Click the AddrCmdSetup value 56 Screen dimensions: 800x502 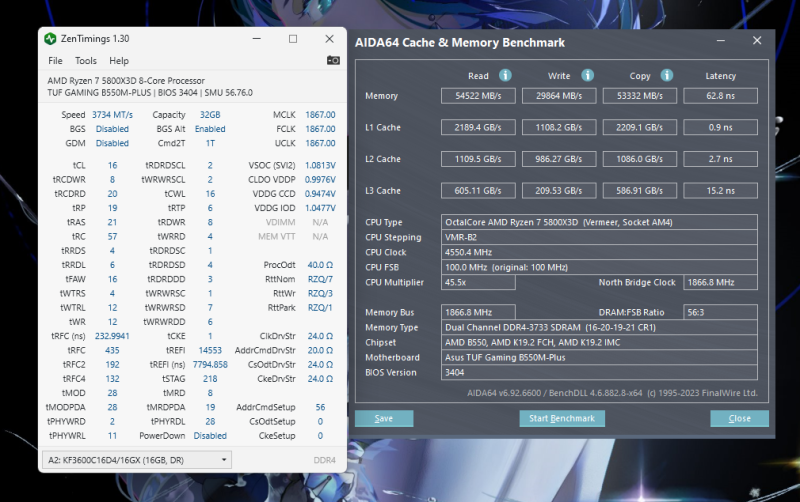pos(320,407)
